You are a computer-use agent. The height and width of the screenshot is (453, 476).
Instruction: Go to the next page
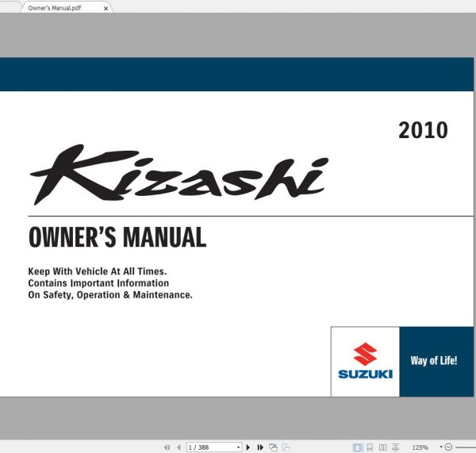tap(248, 447)
